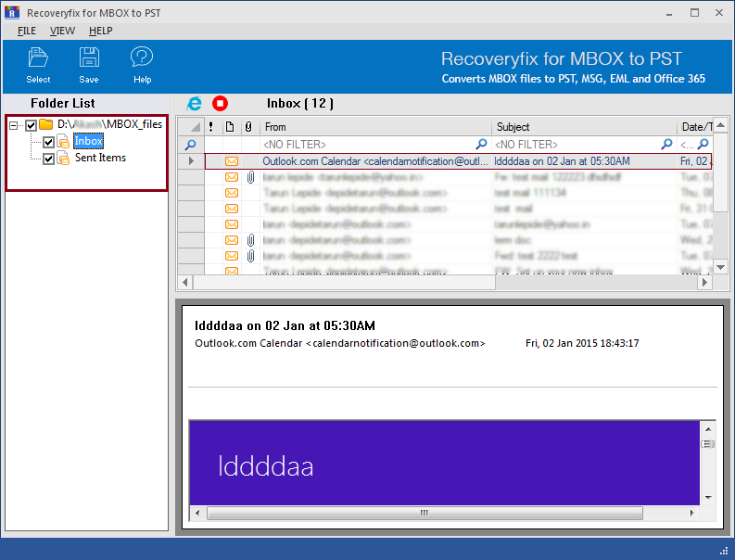Click the Inbox folder icon in the tree
Image resolution: width=735 pixels, height=560 pixels.
pos(63,141)
